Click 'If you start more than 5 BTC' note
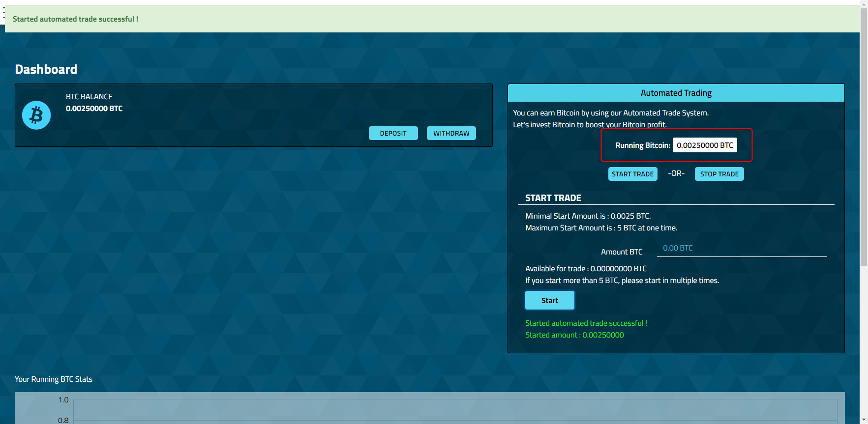This screenshot has width=868, height=424. [x=622, y=281]
